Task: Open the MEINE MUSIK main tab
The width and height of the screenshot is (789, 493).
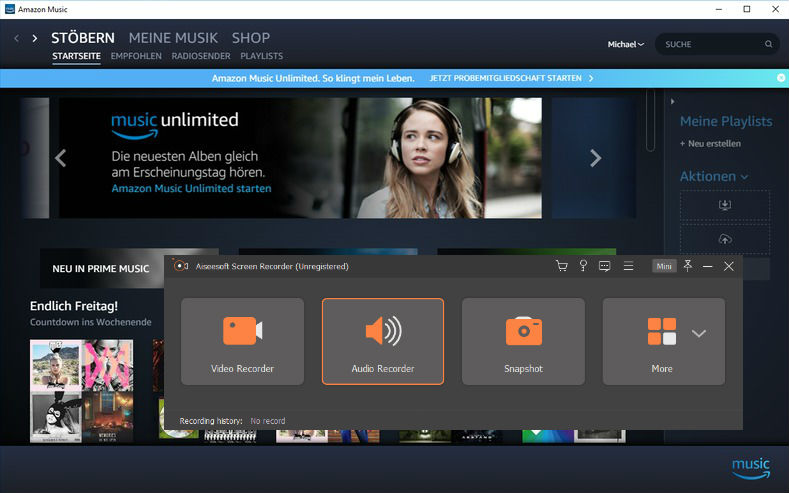Action: [173, 38]
